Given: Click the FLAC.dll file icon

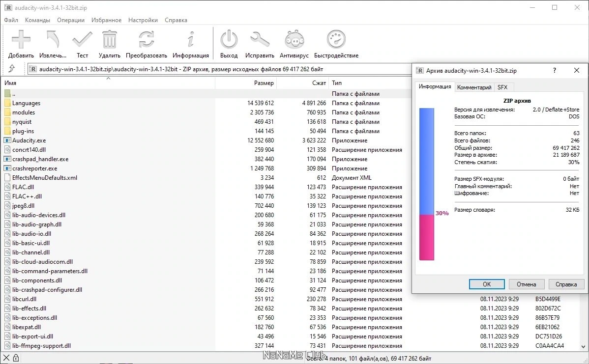Looking at the screenshot, I should click(x=7, y=187).
